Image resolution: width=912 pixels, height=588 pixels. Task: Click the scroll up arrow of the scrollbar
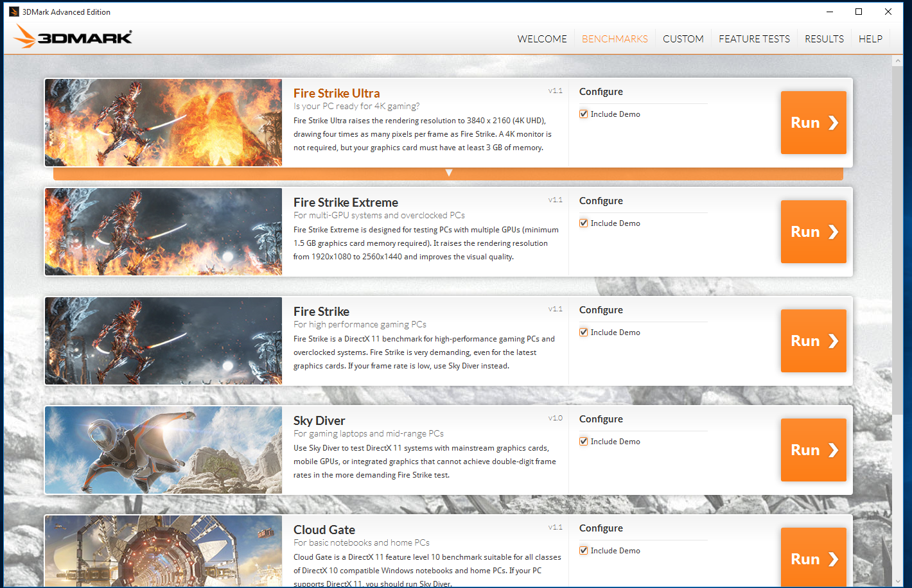pyautogui.click(x=897, y=62)
